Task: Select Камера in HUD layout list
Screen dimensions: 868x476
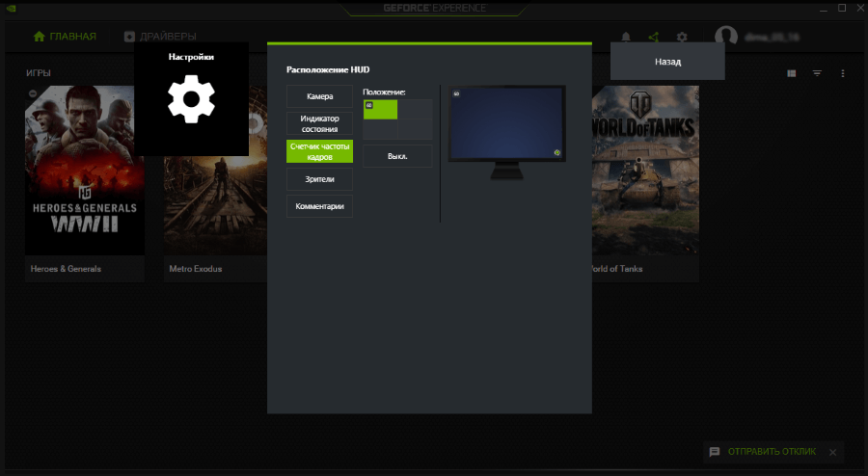Action: click(319, 96)
